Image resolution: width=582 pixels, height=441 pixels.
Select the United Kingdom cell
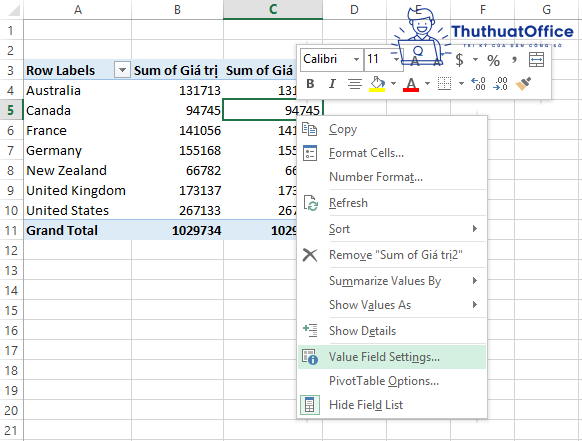(x=78, y=190)
